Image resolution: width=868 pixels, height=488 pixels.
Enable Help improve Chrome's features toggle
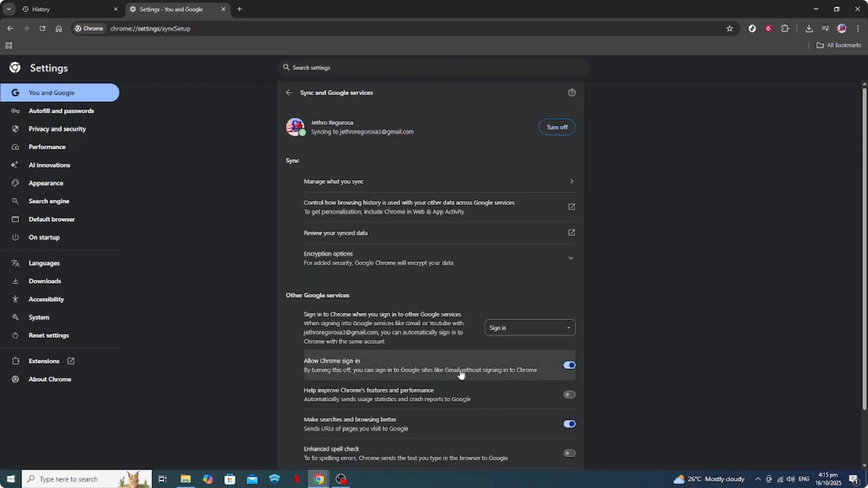569,394
